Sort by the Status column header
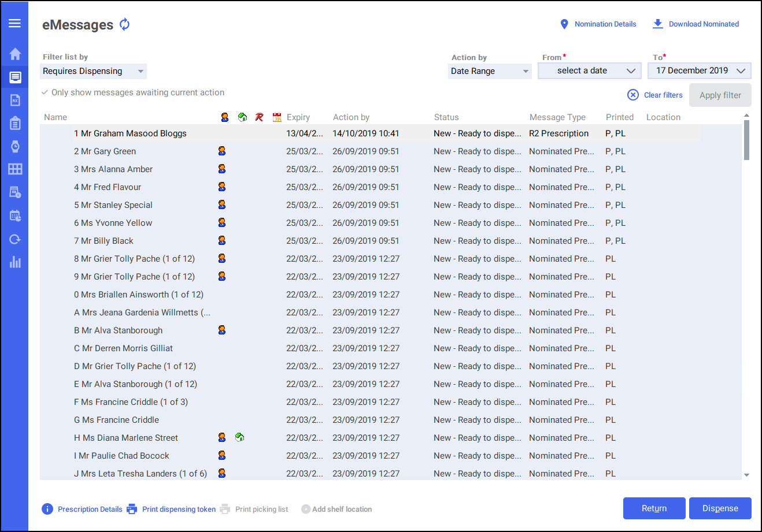 coord(446,117)
